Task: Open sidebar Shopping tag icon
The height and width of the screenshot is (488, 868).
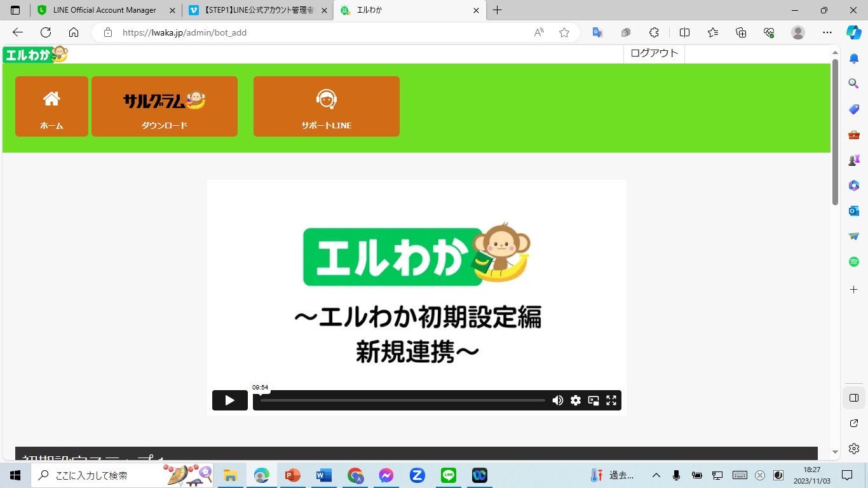Action: [854, 109]
